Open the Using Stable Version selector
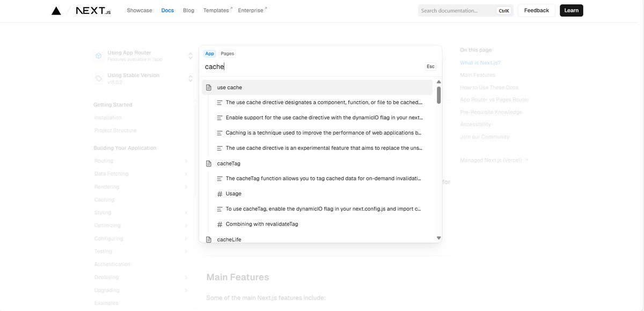The height and width of the screenshot is (311, 644). click(x=143, y=78)
